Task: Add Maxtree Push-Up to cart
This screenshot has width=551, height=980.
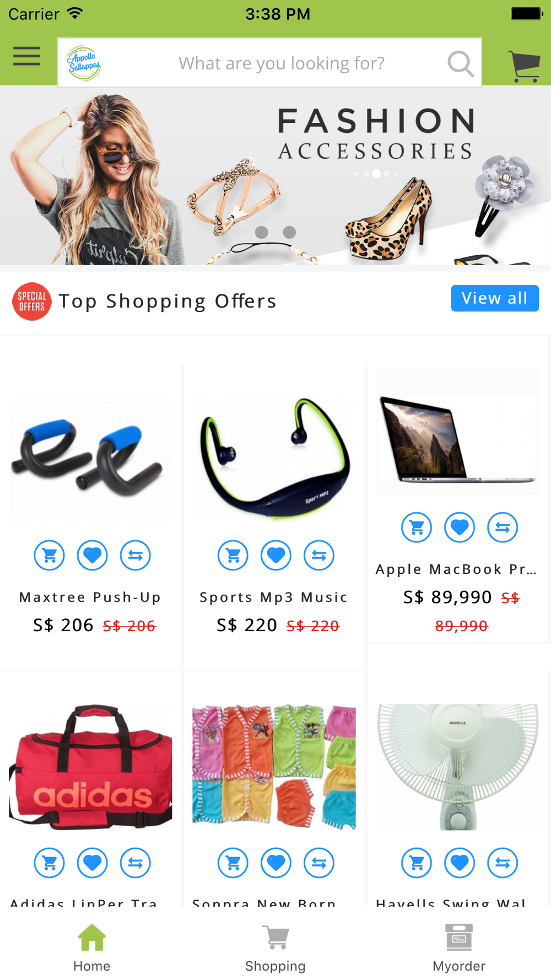Action: coord(50,555)
